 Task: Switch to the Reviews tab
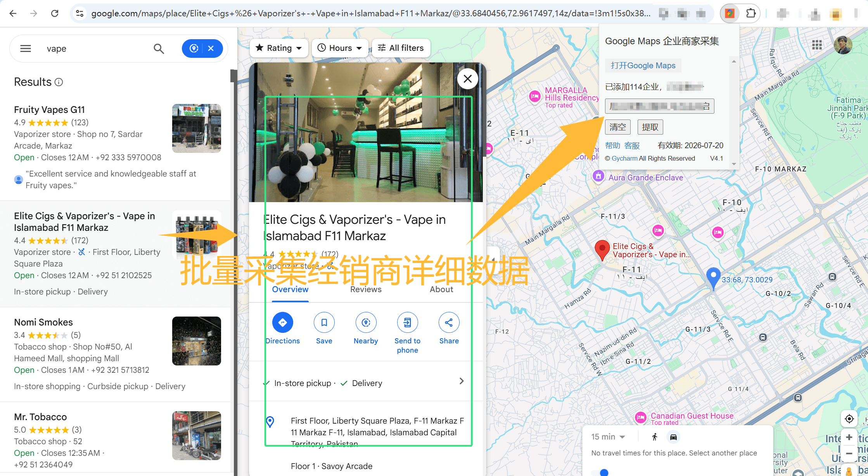click(x=366, y=289)
